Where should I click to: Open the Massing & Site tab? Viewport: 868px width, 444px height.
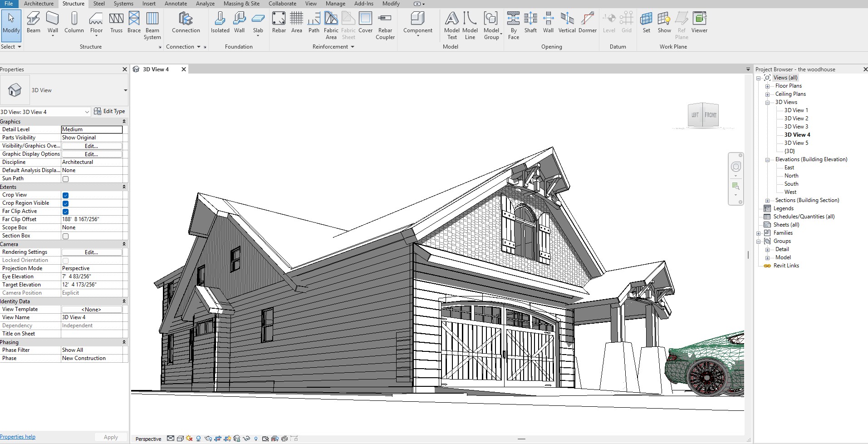(x=241, y=4)
